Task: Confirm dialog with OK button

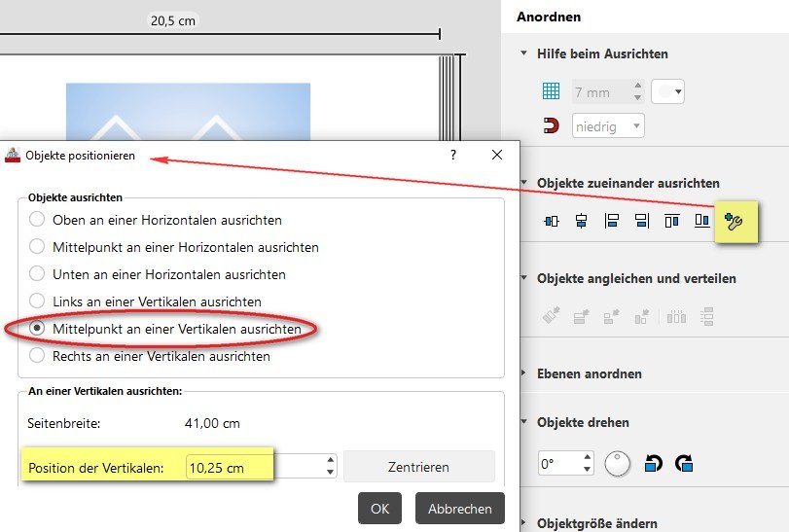Action: click(x=380, y=509)
